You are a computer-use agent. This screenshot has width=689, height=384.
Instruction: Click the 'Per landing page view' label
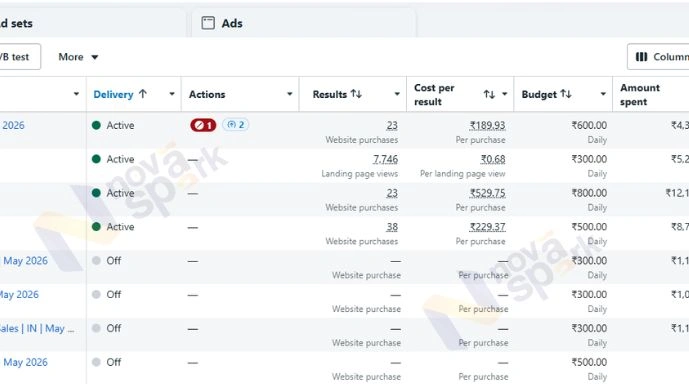[463, 174]
